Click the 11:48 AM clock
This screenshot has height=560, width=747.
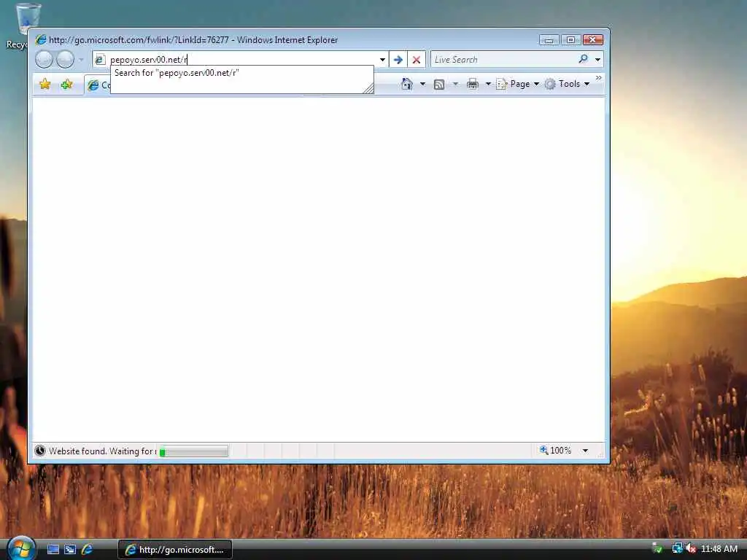[719, 549]
